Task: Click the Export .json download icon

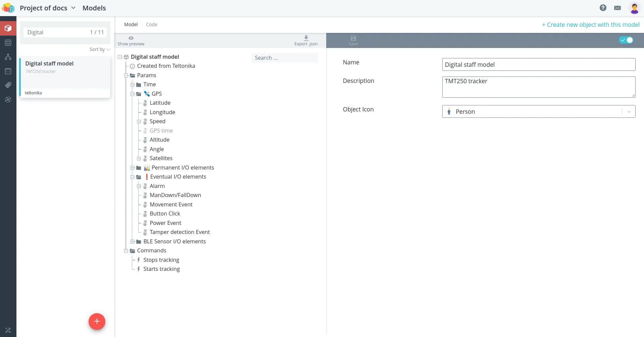Action: (x=306, y=38)
